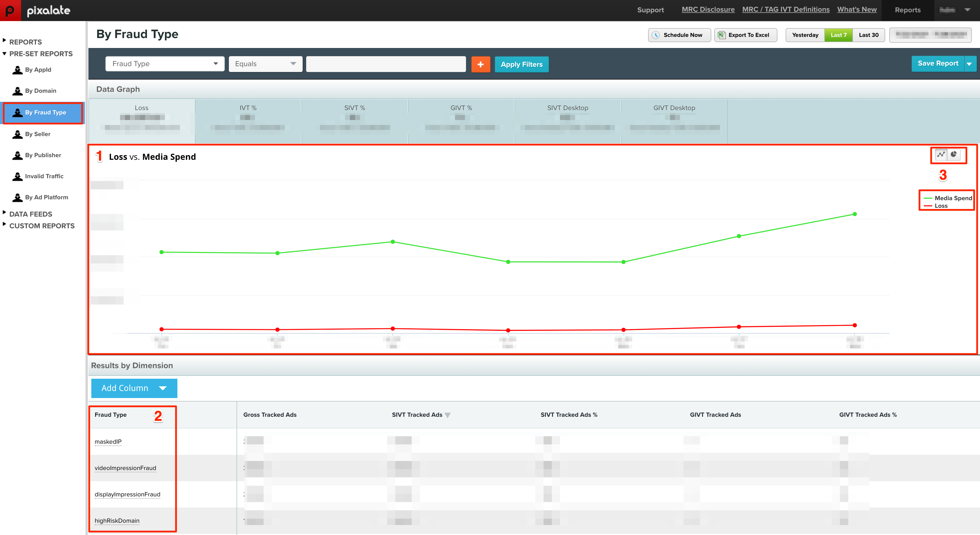Select the By Fraud Type report
The image size is (980, 535).
coord(43,113)
